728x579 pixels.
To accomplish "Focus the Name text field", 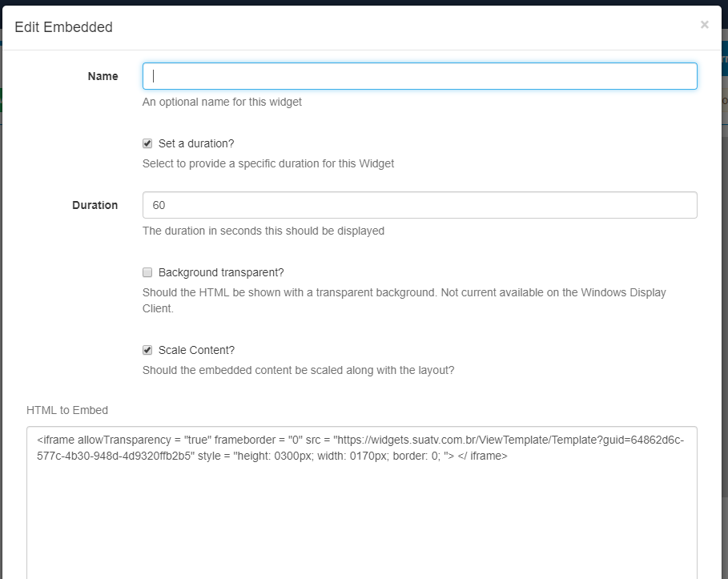I will (420, 76).
